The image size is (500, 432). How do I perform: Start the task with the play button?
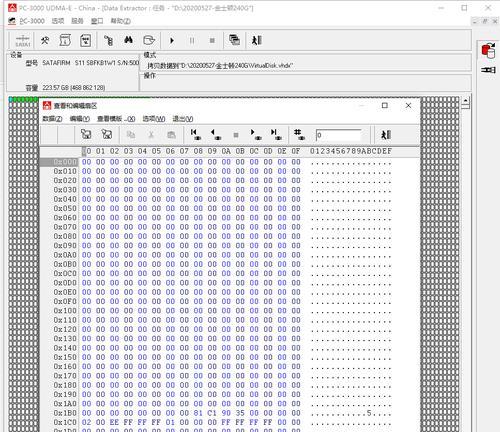[172, 41]
